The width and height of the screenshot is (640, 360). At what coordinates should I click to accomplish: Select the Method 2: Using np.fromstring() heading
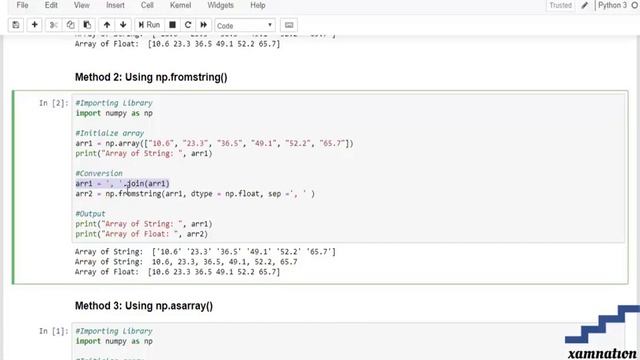(151, 77)
